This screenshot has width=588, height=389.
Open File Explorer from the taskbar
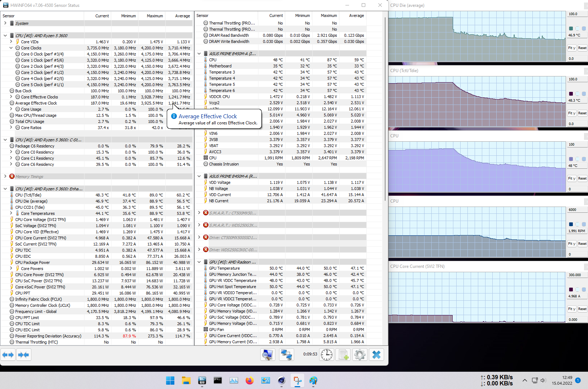tap(186, 380)
